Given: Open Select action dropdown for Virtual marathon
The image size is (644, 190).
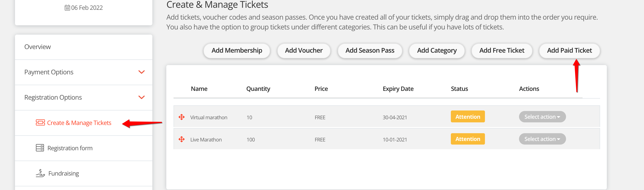Looking at the screenshot, I should 542,117.
